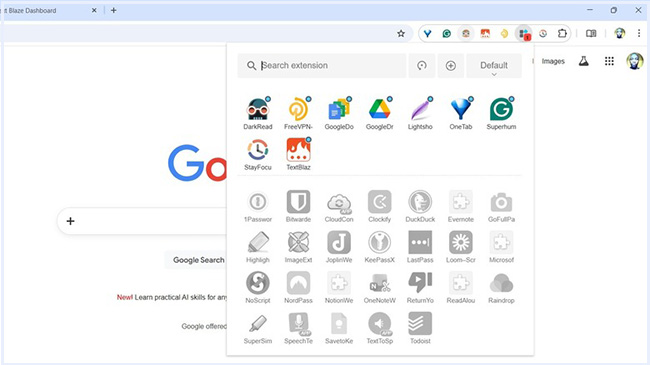Click the Speech To Text microphone extension
The width and height of the screenshot is (650, 365).
pyautogui.click(x=298, y=324)
